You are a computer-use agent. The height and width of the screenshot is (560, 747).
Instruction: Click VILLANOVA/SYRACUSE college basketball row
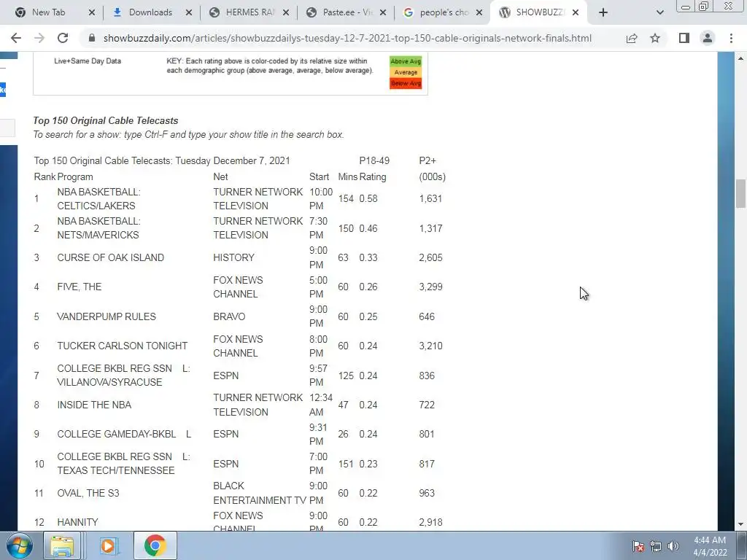click(x=123, y=376)
